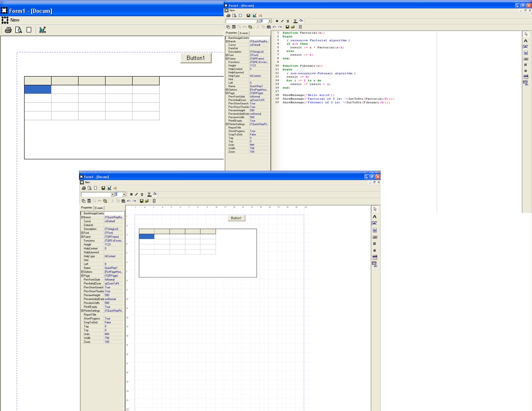Image resolution: width=532 pixels, height=411 pixels.
Task: Click the large Button1 in the top-left window
Action: (196, 58)
